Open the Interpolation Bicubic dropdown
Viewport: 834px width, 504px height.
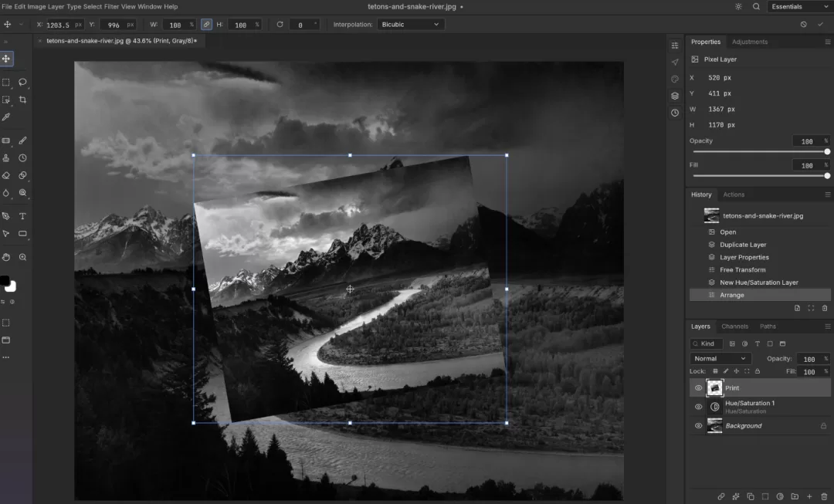coord(410,25)
